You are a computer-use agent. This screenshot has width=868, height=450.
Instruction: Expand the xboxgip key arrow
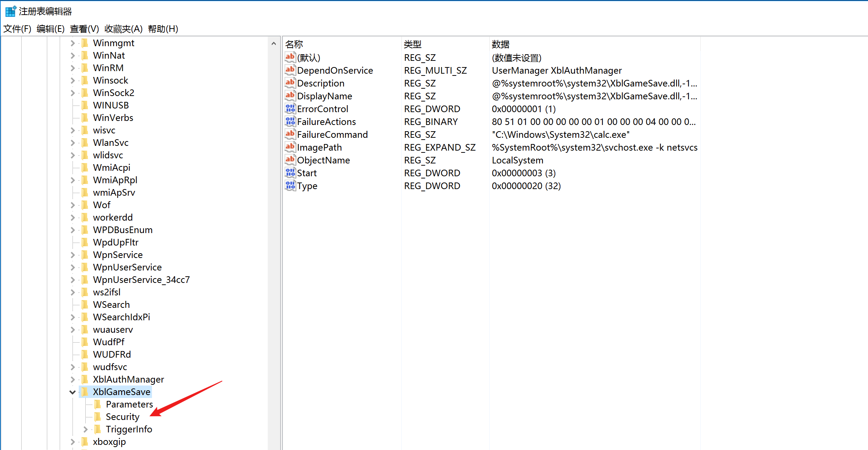[73, 442]
